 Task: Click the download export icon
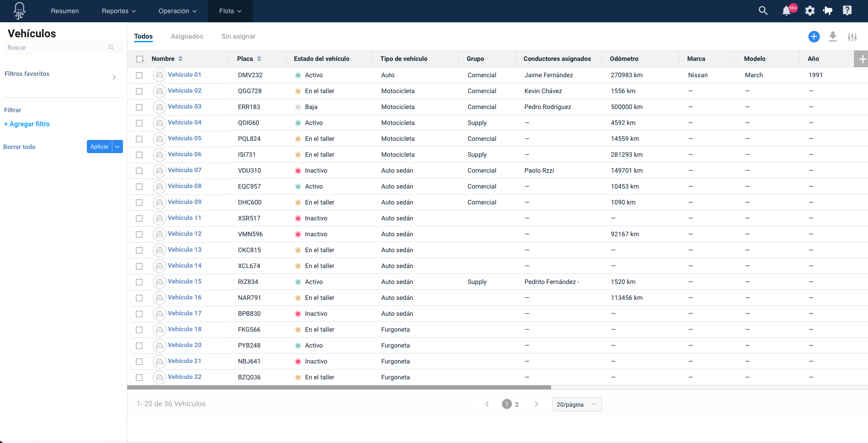[833, 37]
